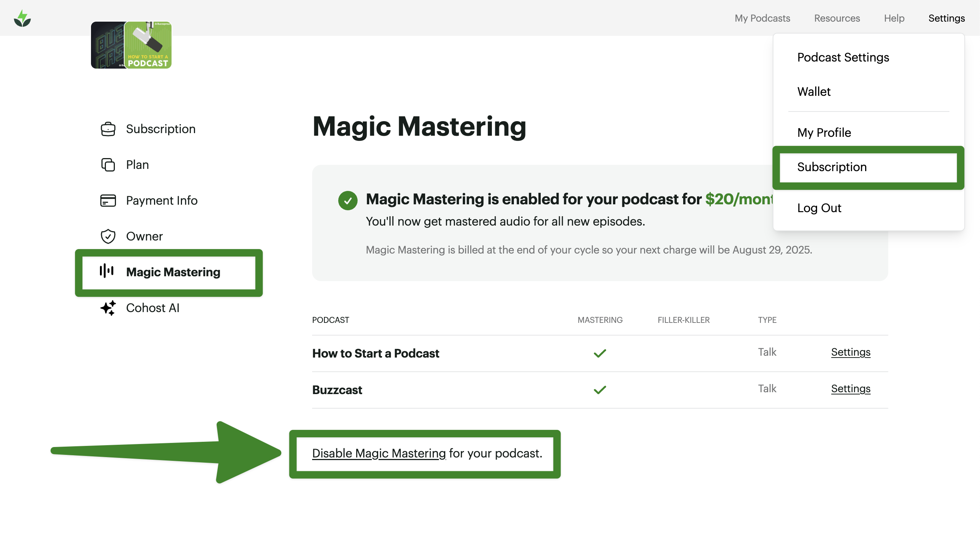Click the Owner shield icon
The image size is (980, 560).
[108, 236]
